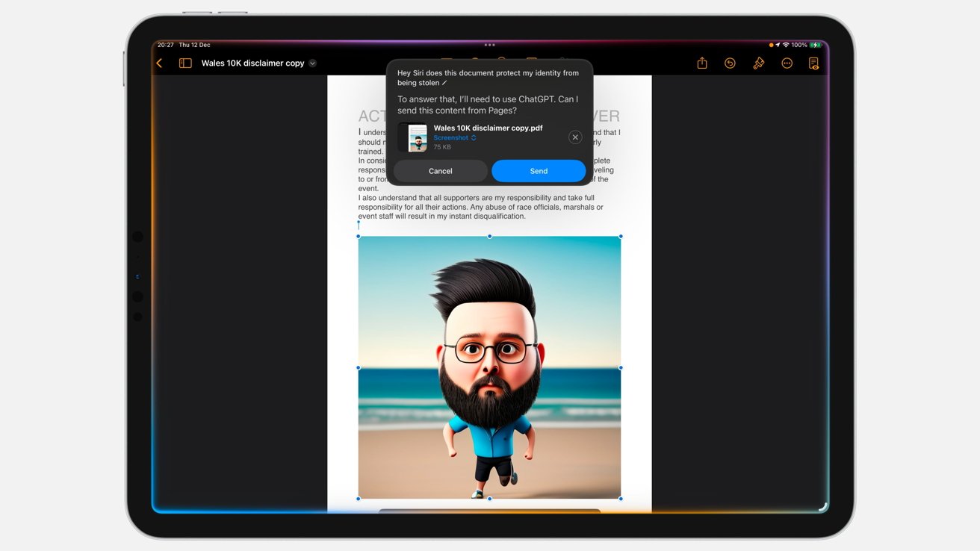Expand the document title dropdown chevron
Screen dimensions: 980x551
coord(312,63)
